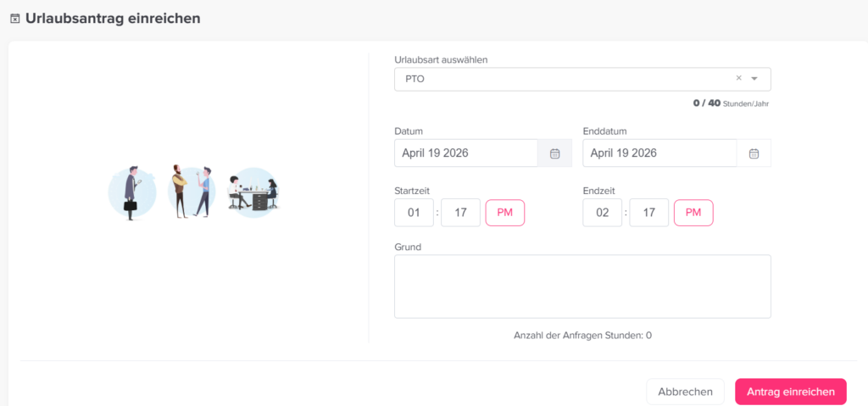
Task: Click the two people talking illustration
Action: click(x=192, y=192)
